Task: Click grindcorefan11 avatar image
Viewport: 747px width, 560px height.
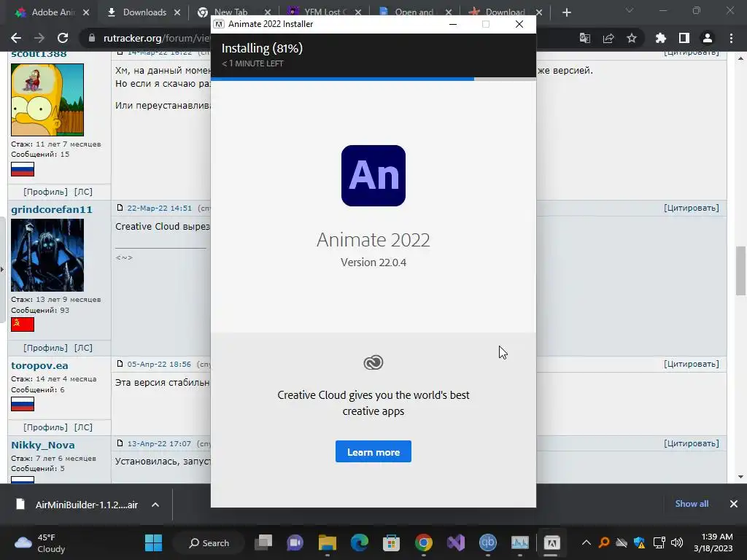Action: click(47, 254)
